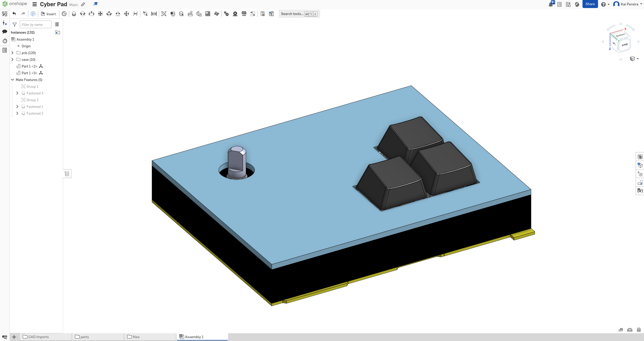Click the filter funnel icon above the instances list
Image resolution: width=644 pixels, height=341 pixels.
click(14, 25)
